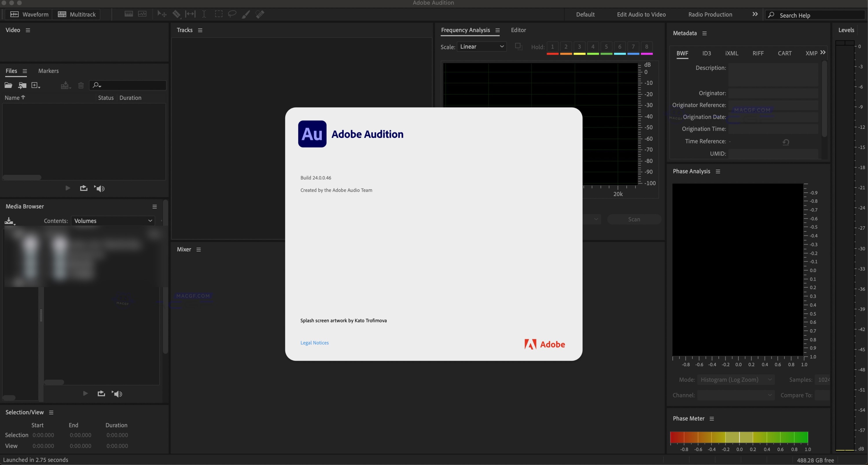The width and height of the screenshot is (868, 465).
Task: Expand the workspace overflow chevron
Action: click(x=755, y=14)
